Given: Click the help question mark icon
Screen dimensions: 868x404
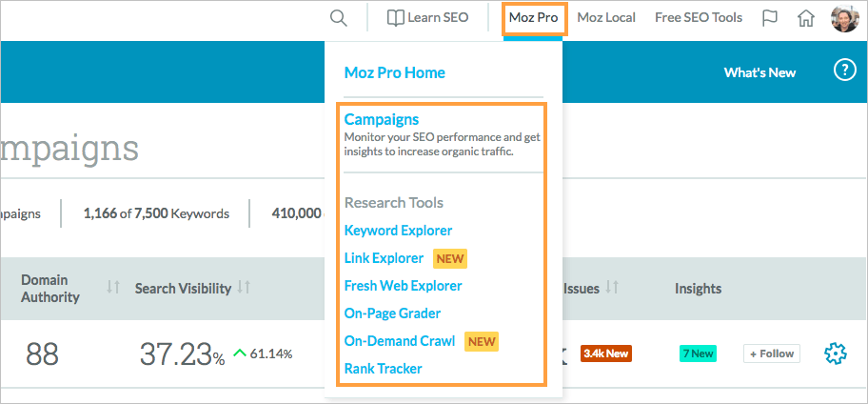Looking at the screenshot, I should coord(844,71).
